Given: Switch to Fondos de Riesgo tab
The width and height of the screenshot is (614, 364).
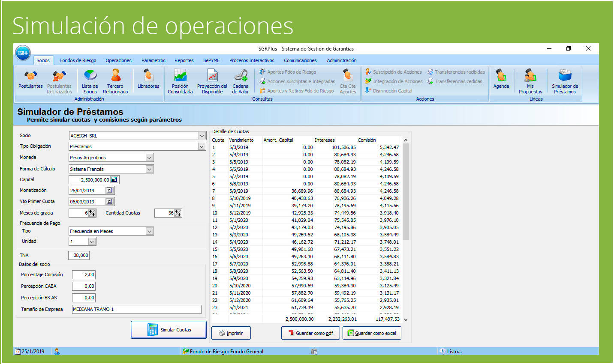Looking at the screenshot, I should click(x=78, y=60).
